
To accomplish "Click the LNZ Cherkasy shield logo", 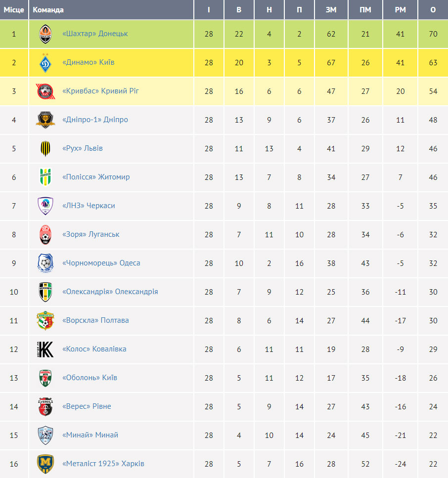I will 45,206.
